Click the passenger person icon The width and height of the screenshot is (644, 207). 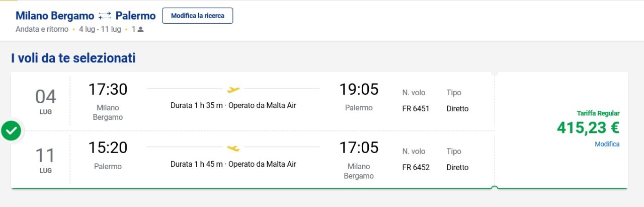pyautogui.click(x=140, y=29)
